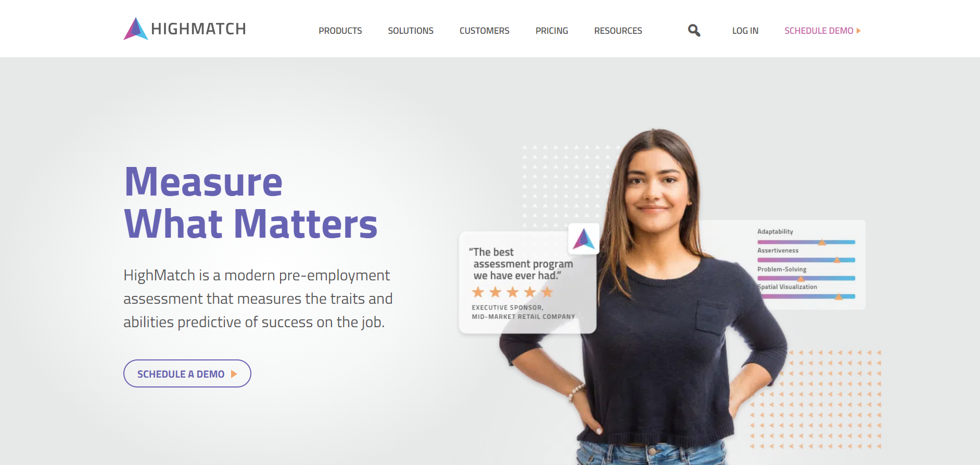980x465 pixels.
Task: Open the Products menu
Action: pyautogui.click(x=340, y=31)
